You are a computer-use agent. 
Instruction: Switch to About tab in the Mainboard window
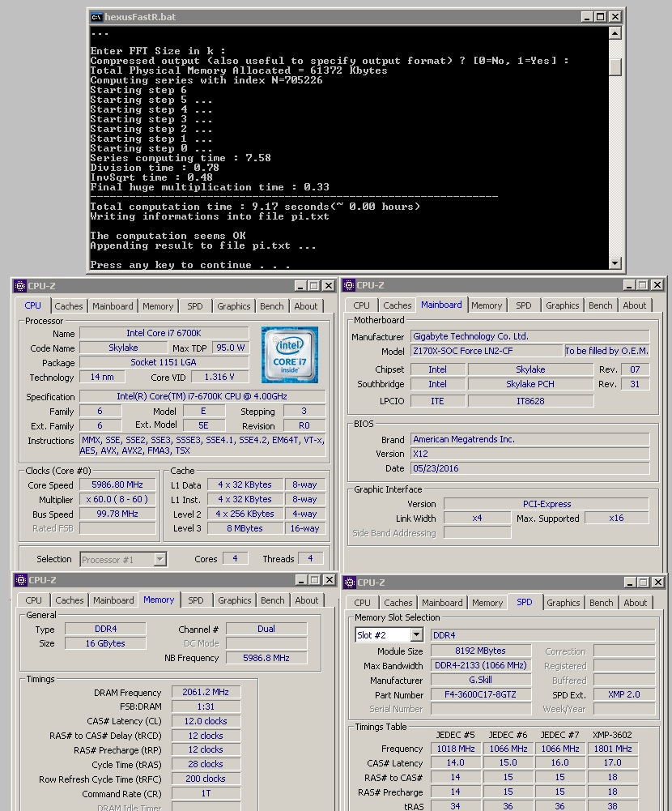pos(635,305)
